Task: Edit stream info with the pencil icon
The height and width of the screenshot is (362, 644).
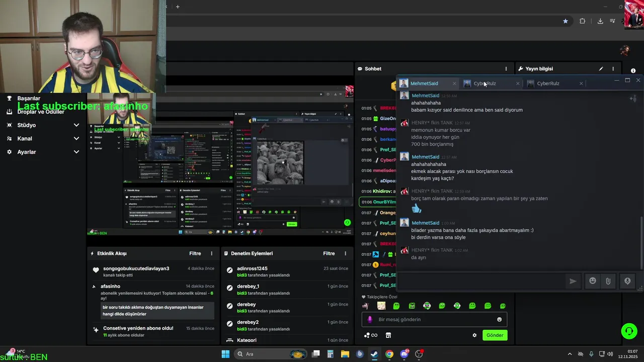Action: pyautogui.click(x=601, y=69)
